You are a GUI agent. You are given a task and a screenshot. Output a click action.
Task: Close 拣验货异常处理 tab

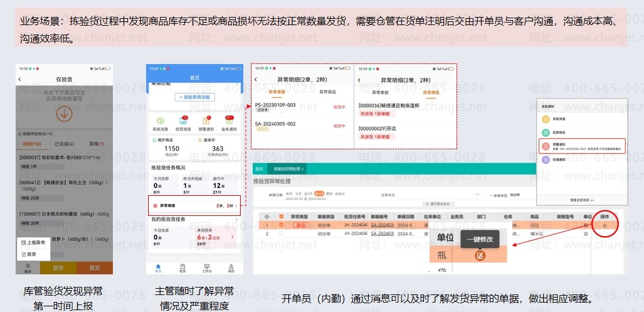pos(303,169)
